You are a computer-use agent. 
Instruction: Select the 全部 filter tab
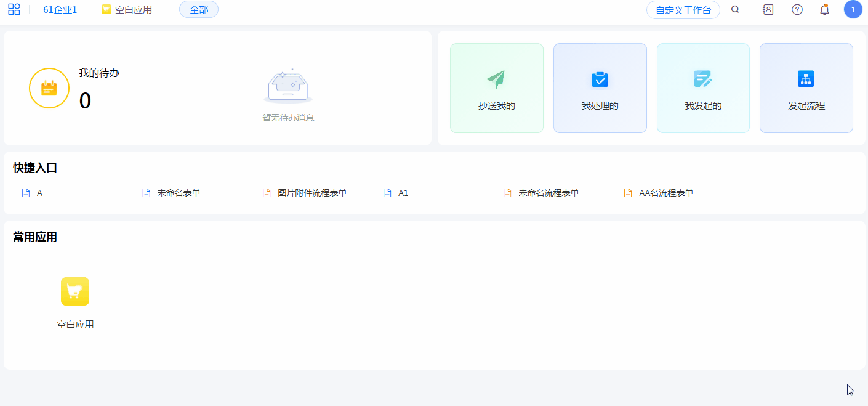199,9
